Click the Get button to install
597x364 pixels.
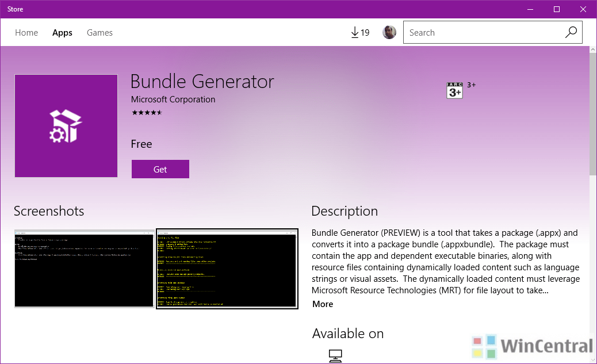pos(160,169)
